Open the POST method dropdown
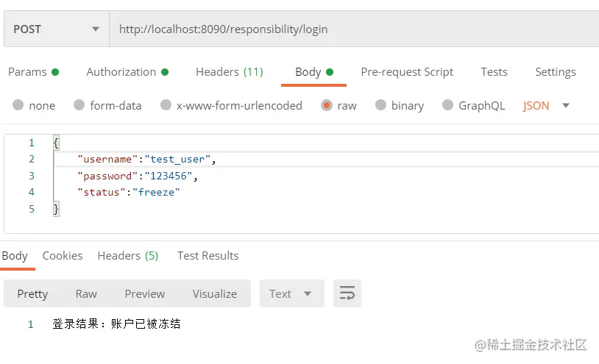 [56, 29]
